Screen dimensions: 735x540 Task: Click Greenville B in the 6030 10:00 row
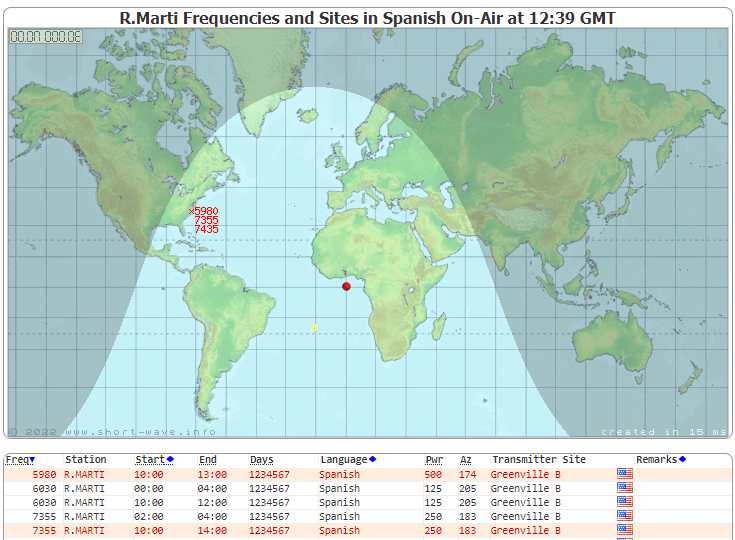coord(525,502)
